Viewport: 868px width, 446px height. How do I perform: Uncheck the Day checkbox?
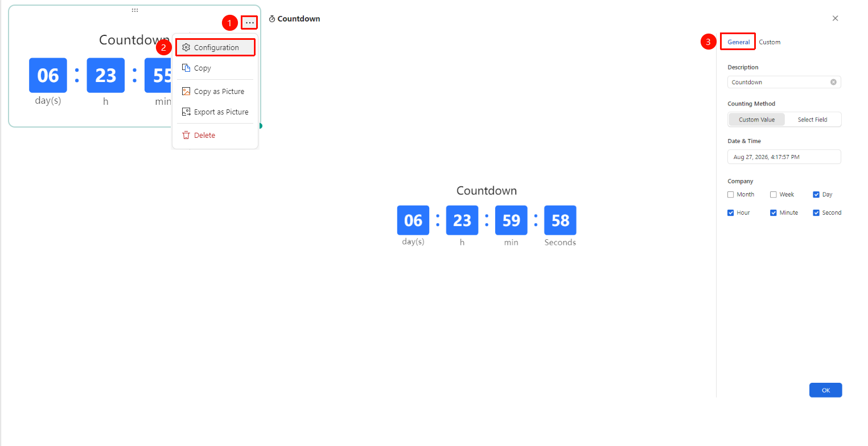(x=816, y=195)
